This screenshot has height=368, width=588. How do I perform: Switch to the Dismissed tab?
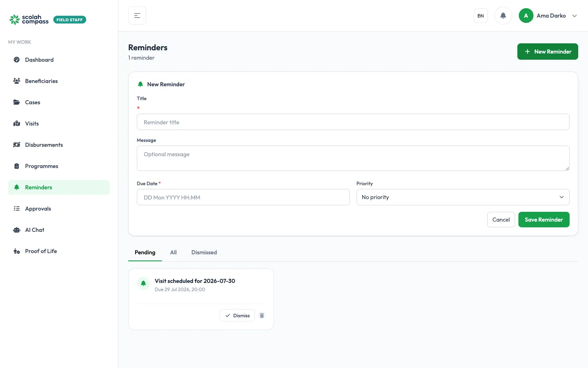click(204, 252)
